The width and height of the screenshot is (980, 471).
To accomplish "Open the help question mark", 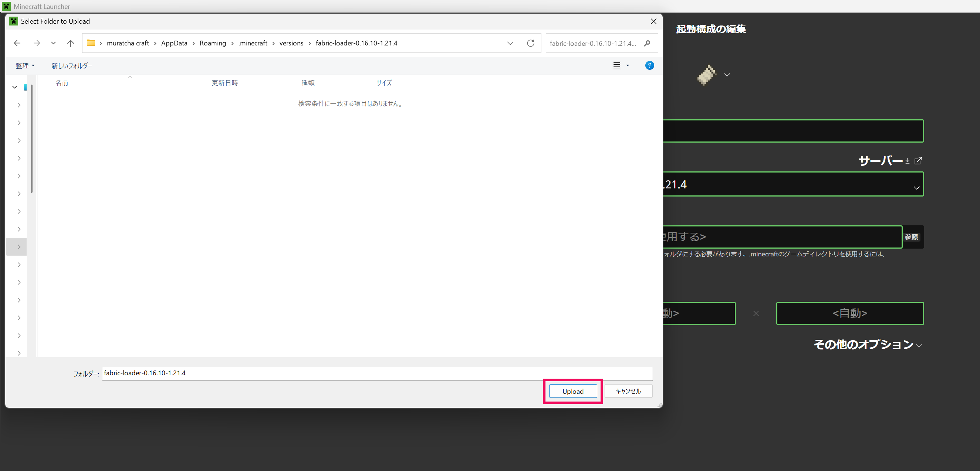I will click(x=649, y=65).
